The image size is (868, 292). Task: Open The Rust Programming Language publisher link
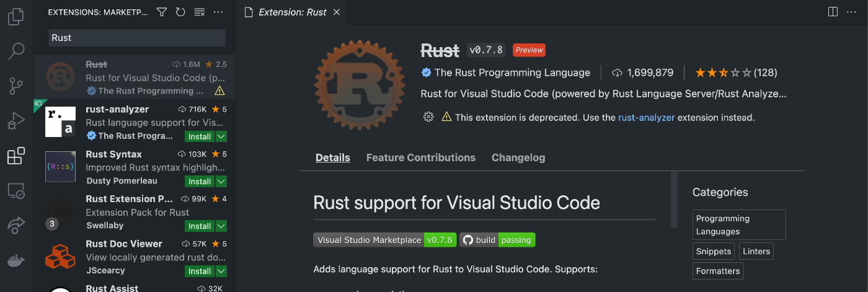coord(512,73)
